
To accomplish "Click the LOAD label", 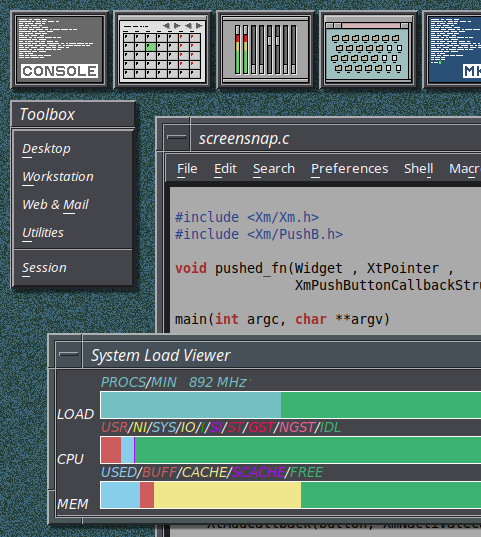I will tap(75, 414).
